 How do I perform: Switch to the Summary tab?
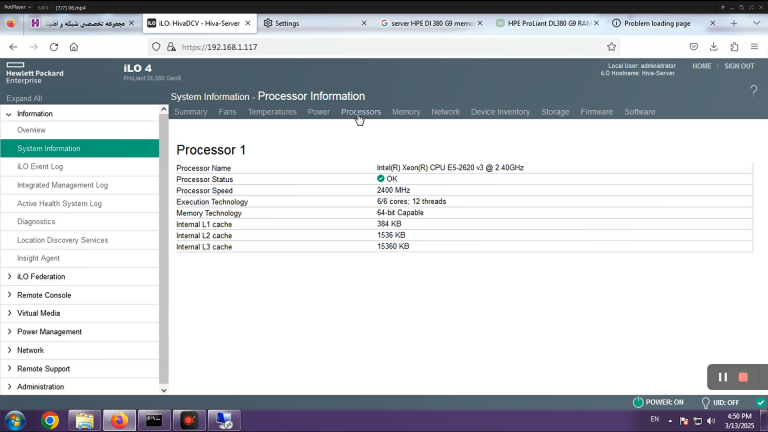[191, 112]
